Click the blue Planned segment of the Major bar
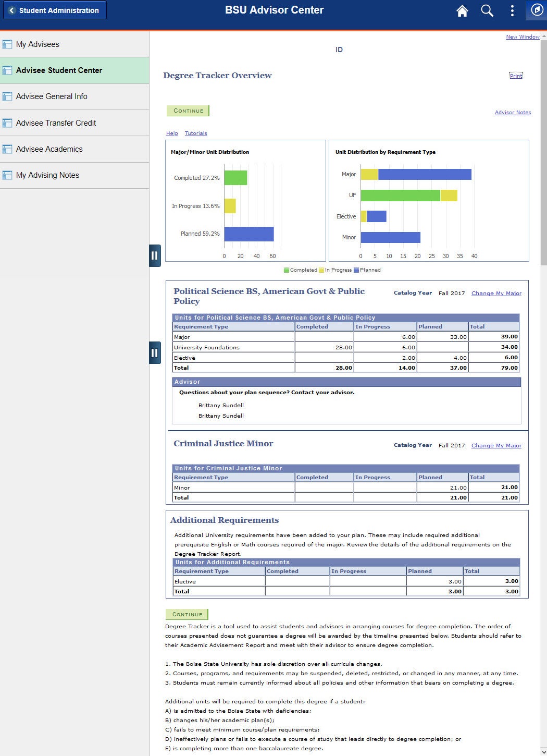Image resolution: width=547 pixels, height=756 pixels. (x=425, y=174)
